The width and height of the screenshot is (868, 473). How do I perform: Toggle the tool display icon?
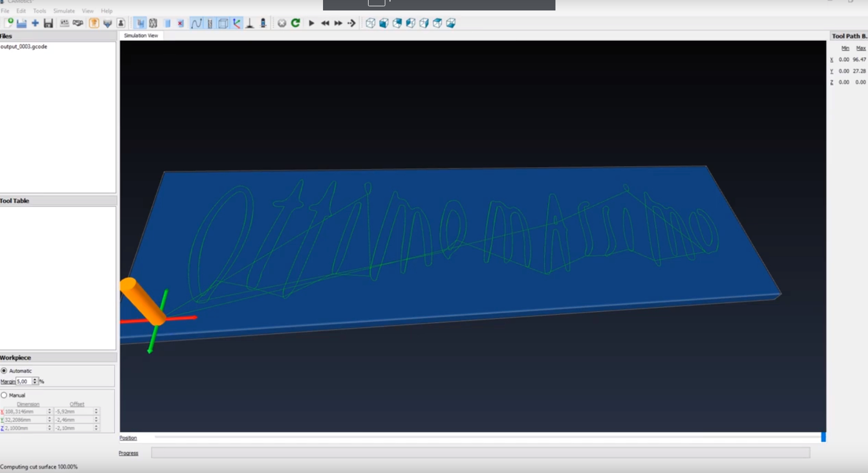point(210,23)
